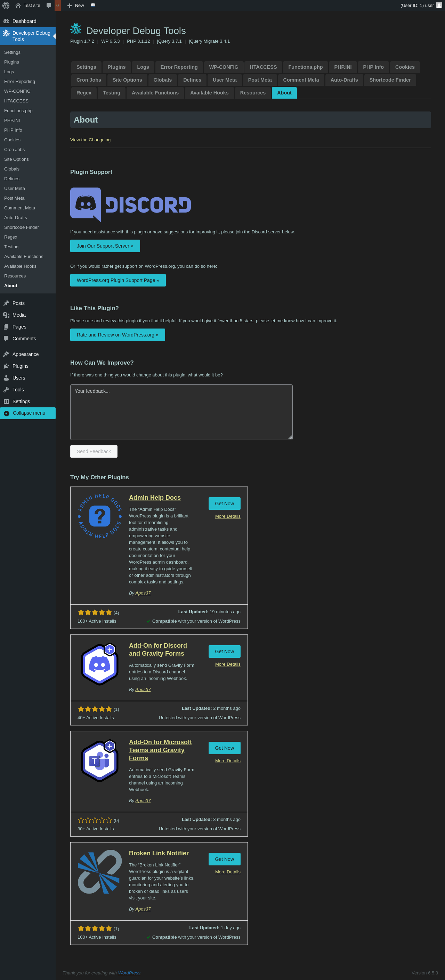Open the Settings tab
The height and width of the screenshot is (980, 445).
(86, 67)
